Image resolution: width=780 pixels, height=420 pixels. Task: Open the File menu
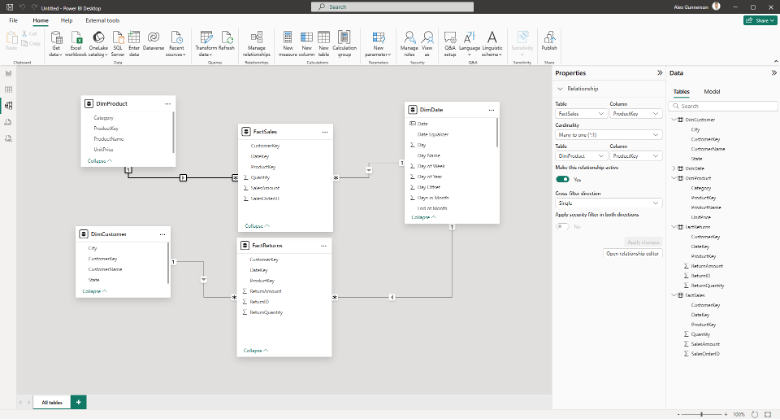click(13, 20)
